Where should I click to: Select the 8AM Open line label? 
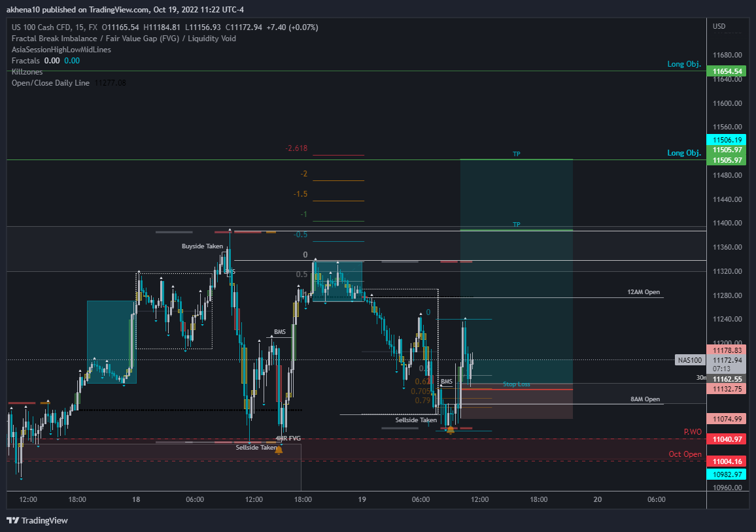[645, 399]
